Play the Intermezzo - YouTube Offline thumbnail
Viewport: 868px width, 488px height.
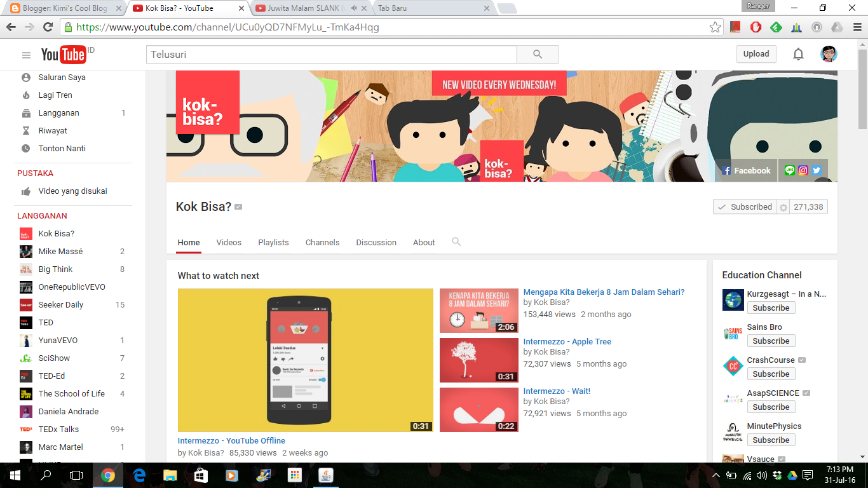(305, 360)
